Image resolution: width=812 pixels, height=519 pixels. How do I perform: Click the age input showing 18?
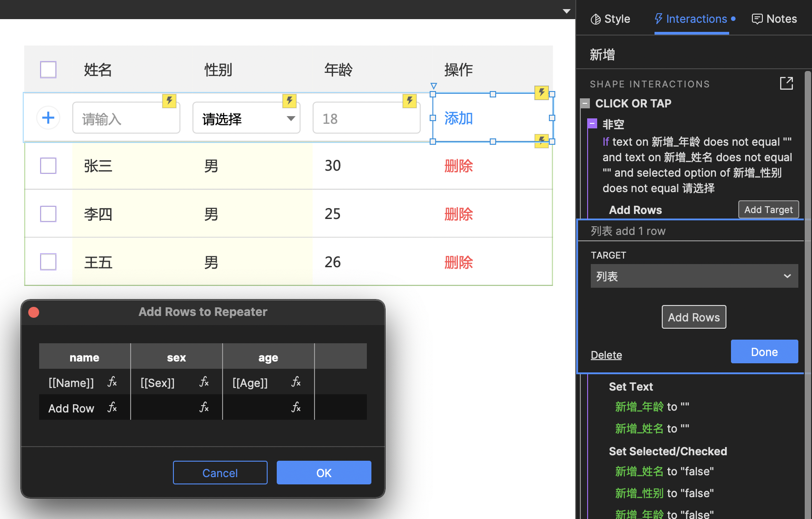[x=366, y=118]
